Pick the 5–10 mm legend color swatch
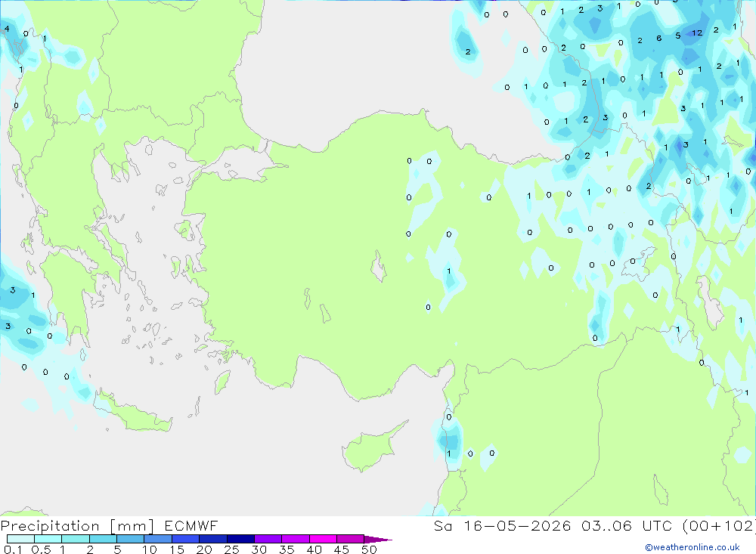 tap(131, 539)
